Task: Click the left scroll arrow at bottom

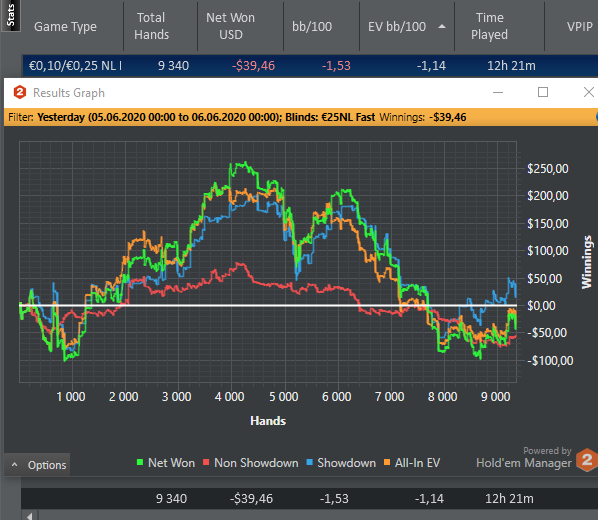Action: (x=30, y=516)
